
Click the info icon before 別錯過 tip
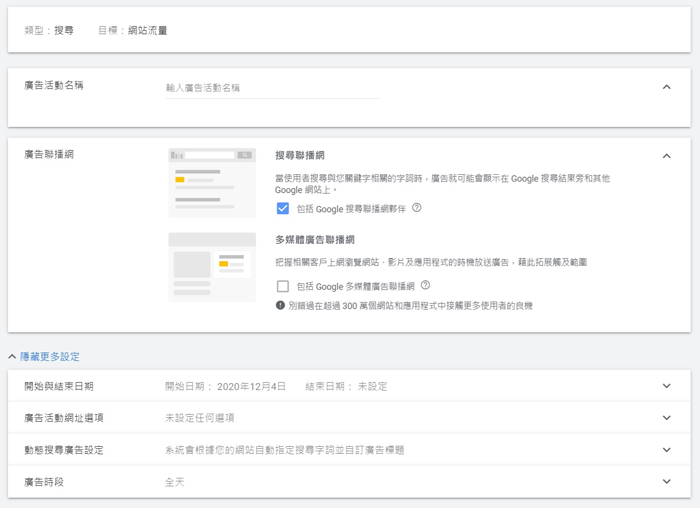tap(281, 305)
